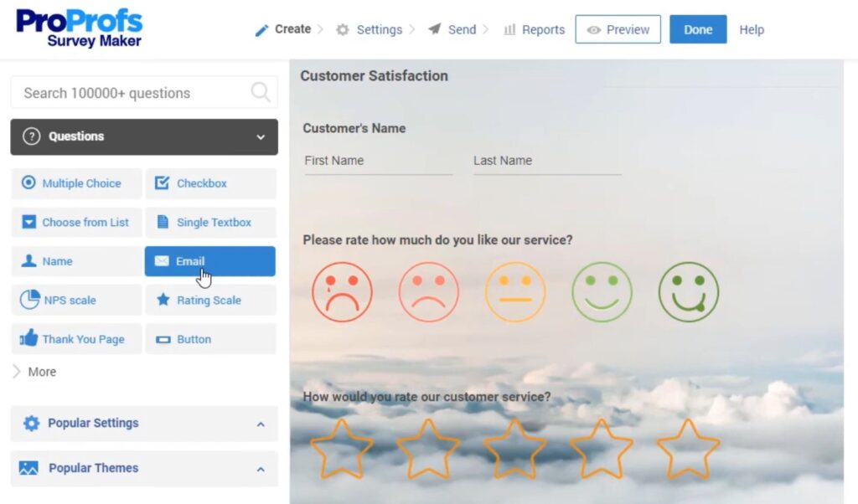This screenshot has width=858, height=504.
Task: Collapse the Popular Themes section
Action: point(260,469)
